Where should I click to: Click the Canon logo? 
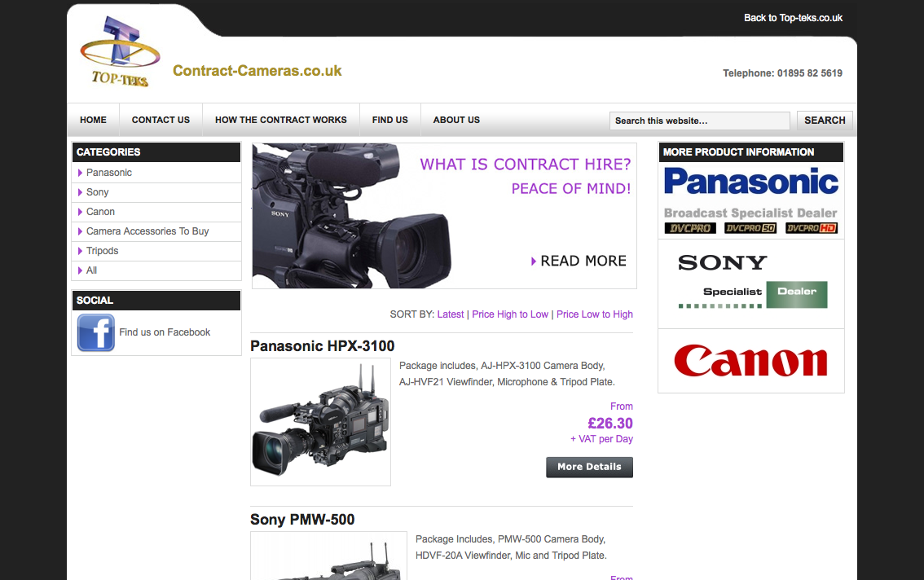pyautogui.click(x=750, y=361)
